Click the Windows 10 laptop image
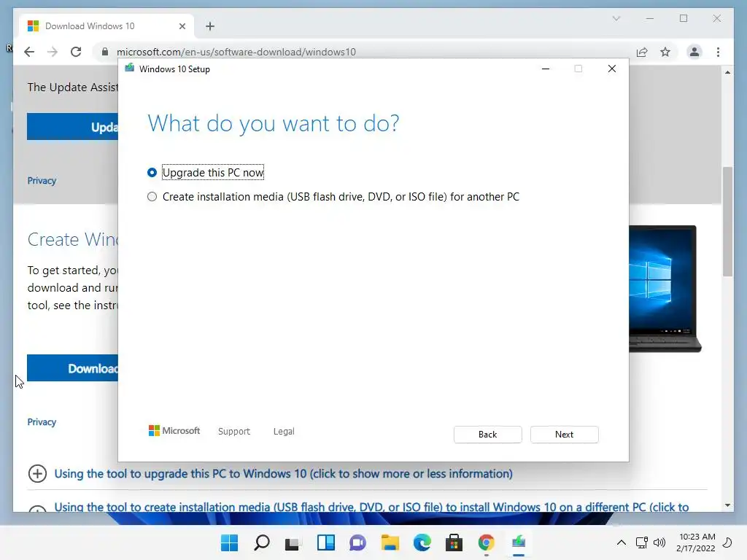The width and height of the screenshot is (747, 560). tap(665, 289)
